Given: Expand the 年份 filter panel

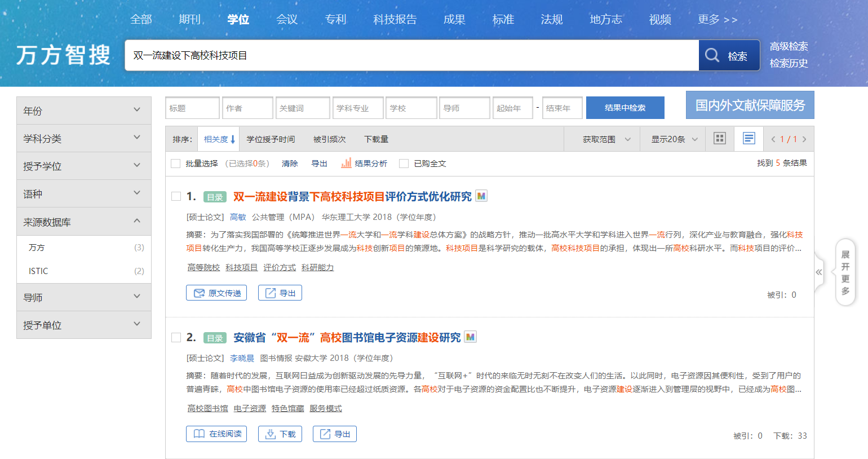Looking at the screenshot, I should point(84,111).
